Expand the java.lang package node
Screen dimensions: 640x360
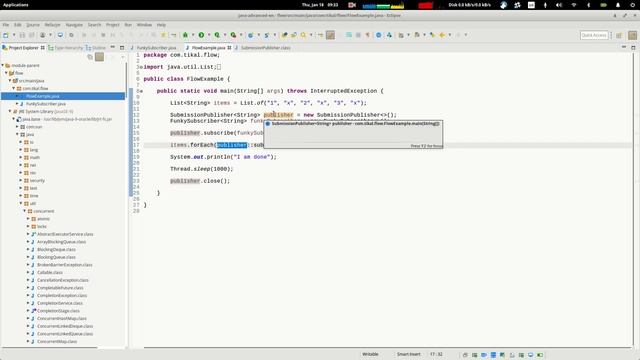point(21,150)
